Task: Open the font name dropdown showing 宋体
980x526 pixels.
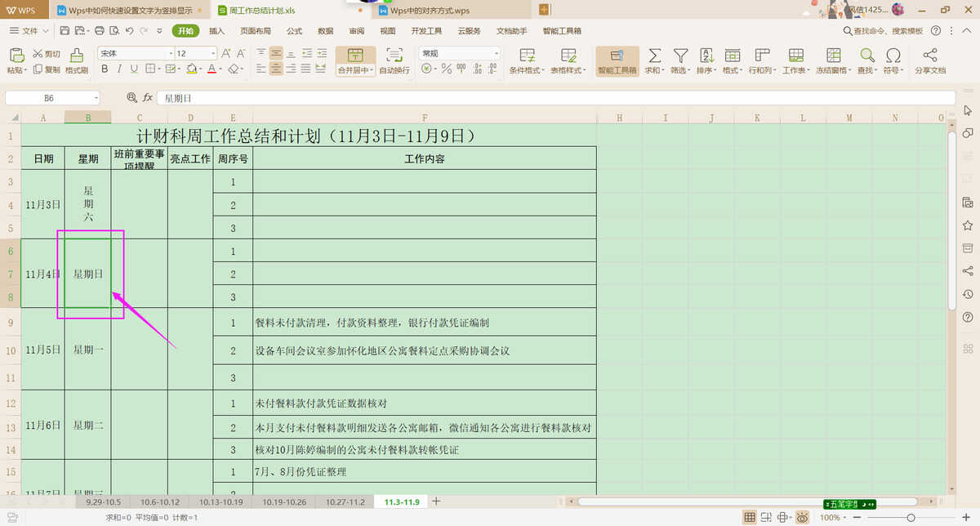Action: click(170, 53)
